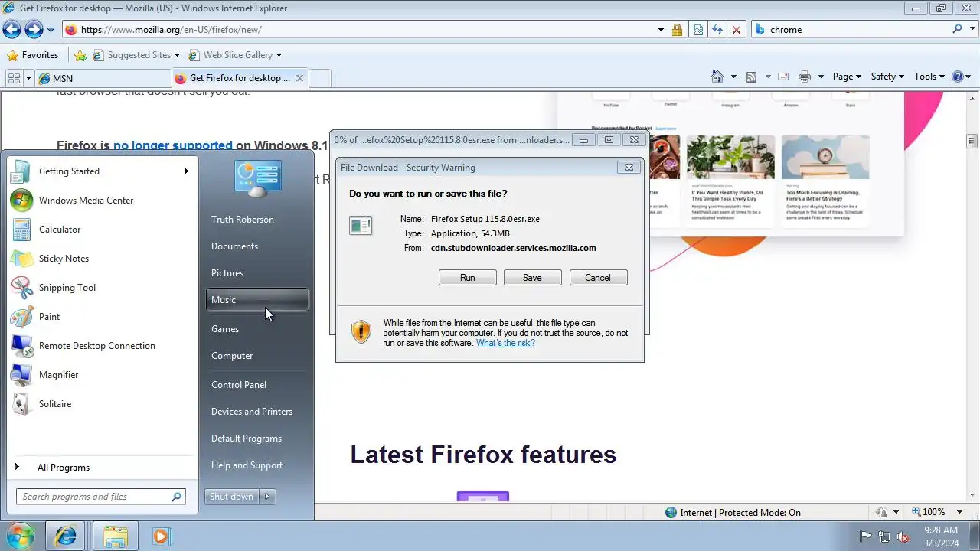Click the Run button in security warning

pyautogui.click(x=468, y=278)
